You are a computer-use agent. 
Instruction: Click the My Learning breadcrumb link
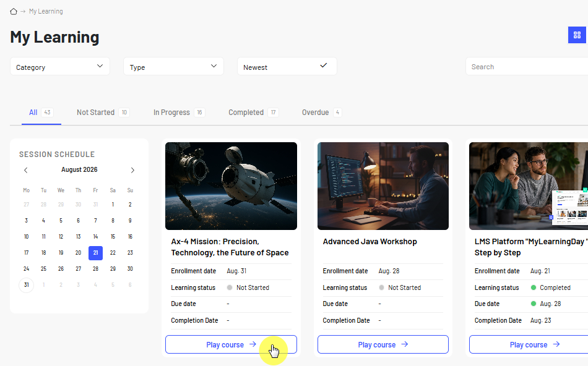46,11
